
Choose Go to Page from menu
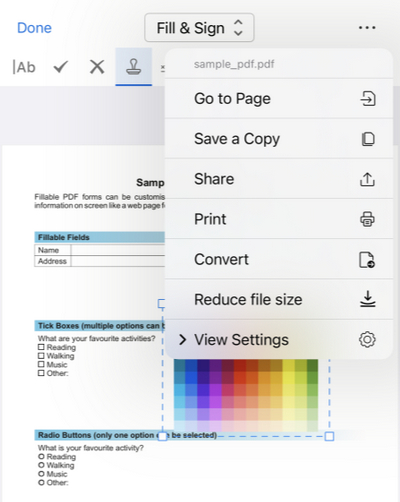click(279, 99)
